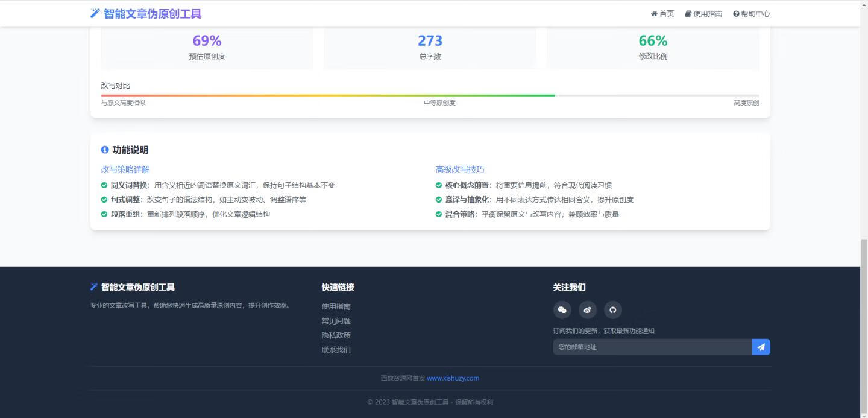The width and height of the screenshot is (868, 418).
Task: Select the 高级改写技巧 section heading
Action: pyautogui.click(x=459, y=169)
